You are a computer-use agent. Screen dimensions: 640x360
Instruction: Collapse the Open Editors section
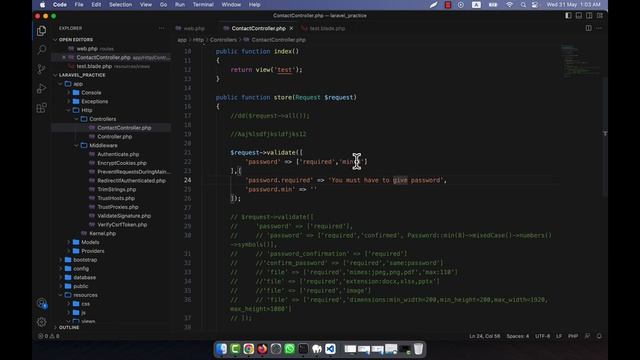[76, 40]
